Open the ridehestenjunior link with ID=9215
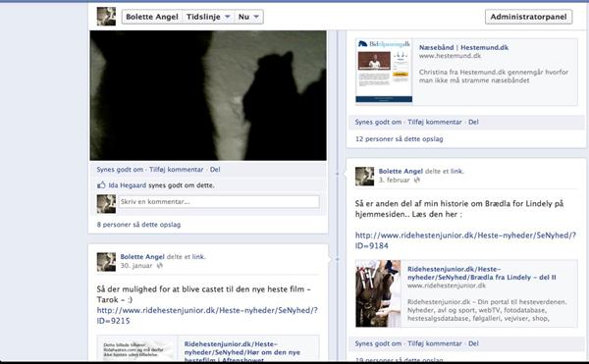 [x=207, y=316]
